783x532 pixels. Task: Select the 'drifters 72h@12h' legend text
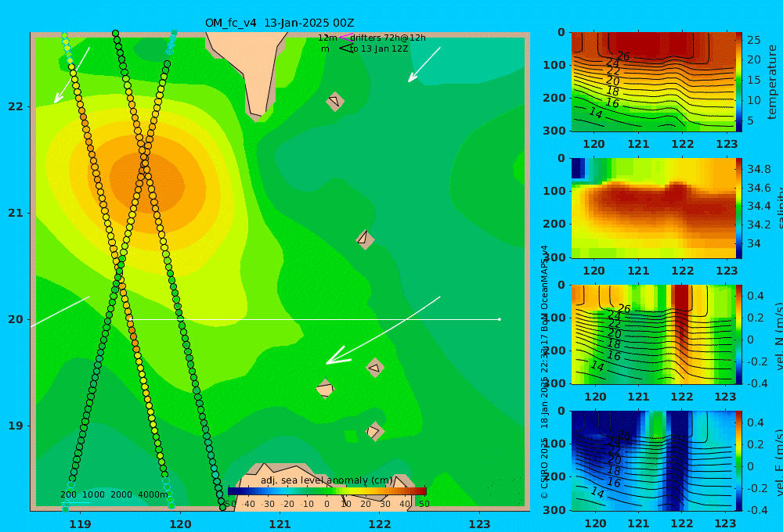click(388, 38)
